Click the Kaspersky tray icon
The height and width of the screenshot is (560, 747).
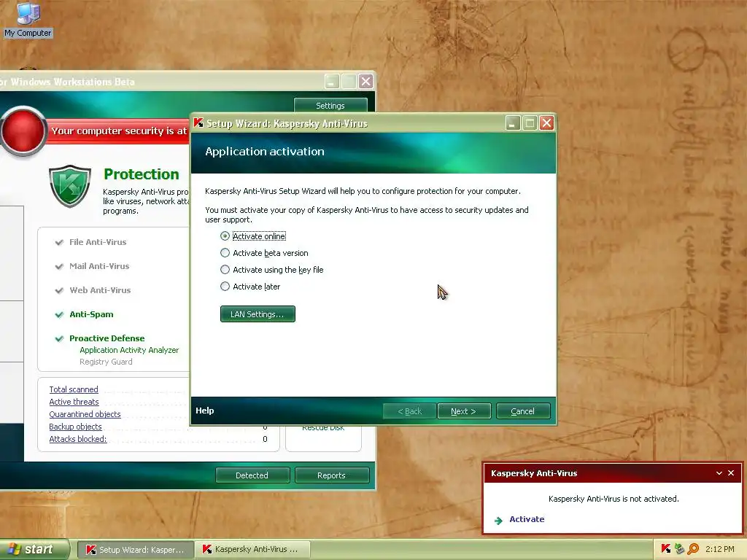pos(666,549)
